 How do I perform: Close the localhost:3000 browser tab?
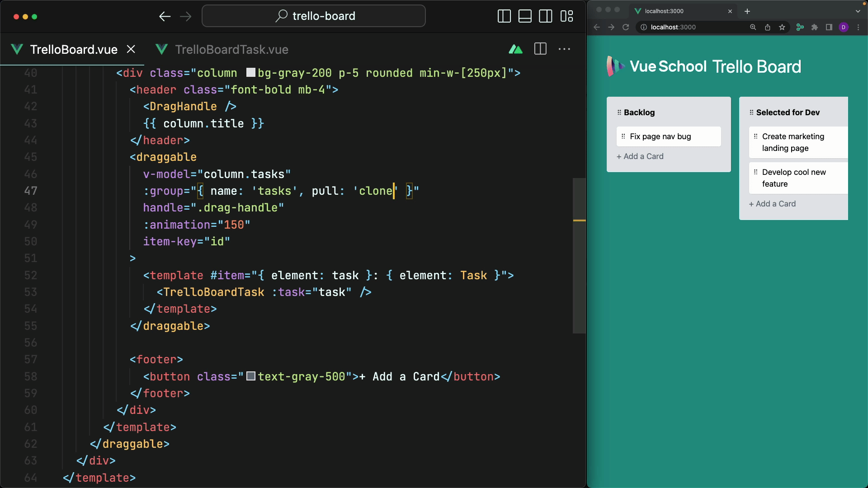coord(730,11)
